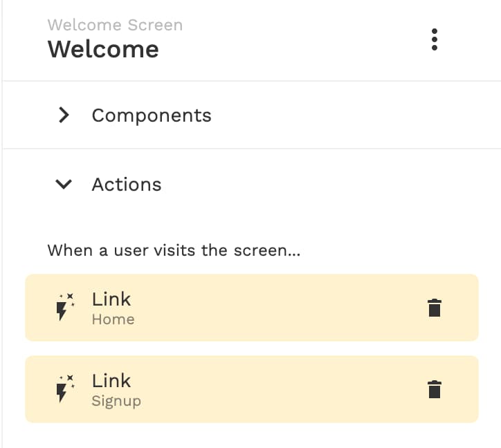Expand Components using its right chevron
The height and width of the screenshot is (448, 501).
click(x=64, y=115)
